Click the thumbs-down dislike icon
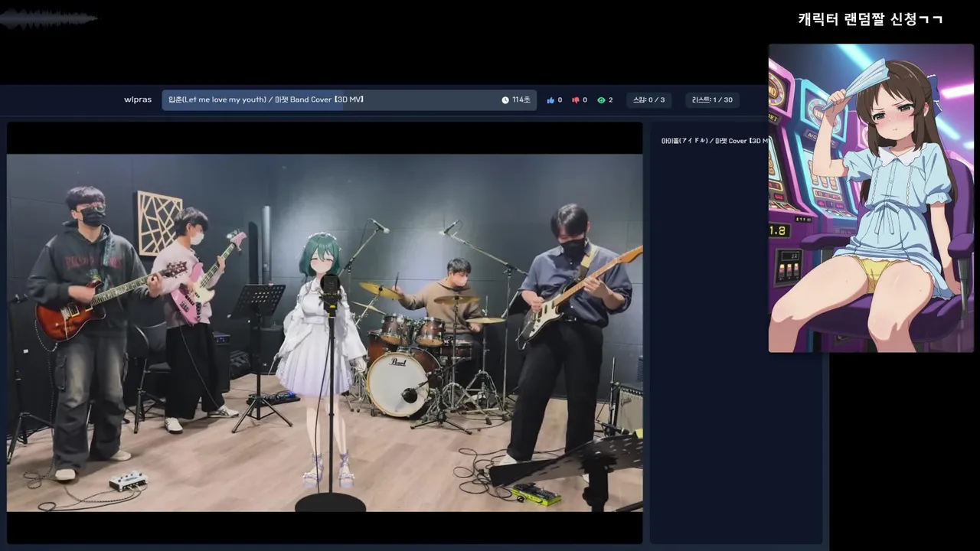The height and width of the screenshot is (551, 980). [x=576, y=100]
